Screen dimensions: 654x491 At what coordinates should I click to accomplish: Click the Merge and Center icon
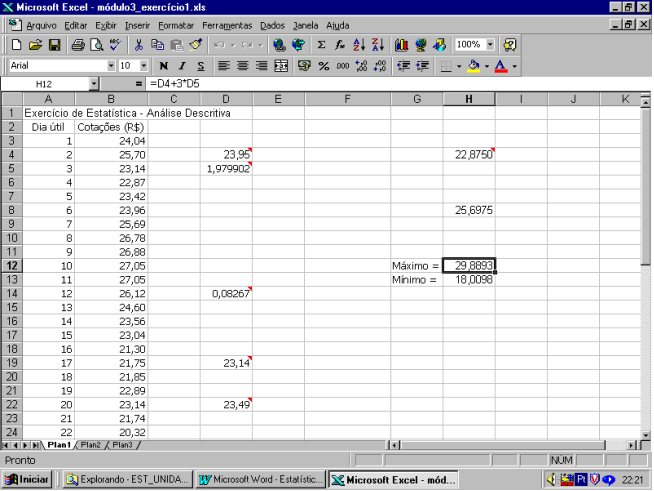point(281,66)
